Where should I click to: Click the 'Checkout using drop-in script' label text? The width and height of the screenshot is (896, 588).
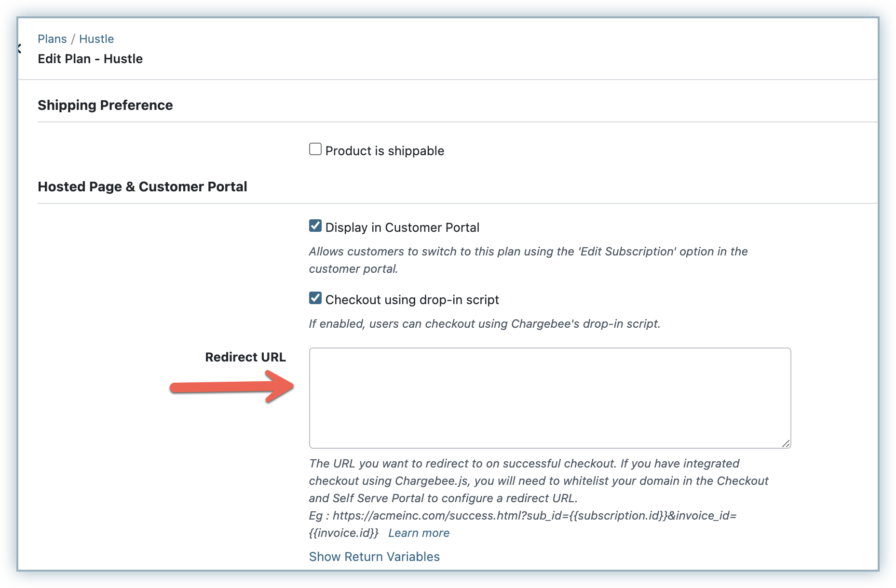(x=412, y=300)
